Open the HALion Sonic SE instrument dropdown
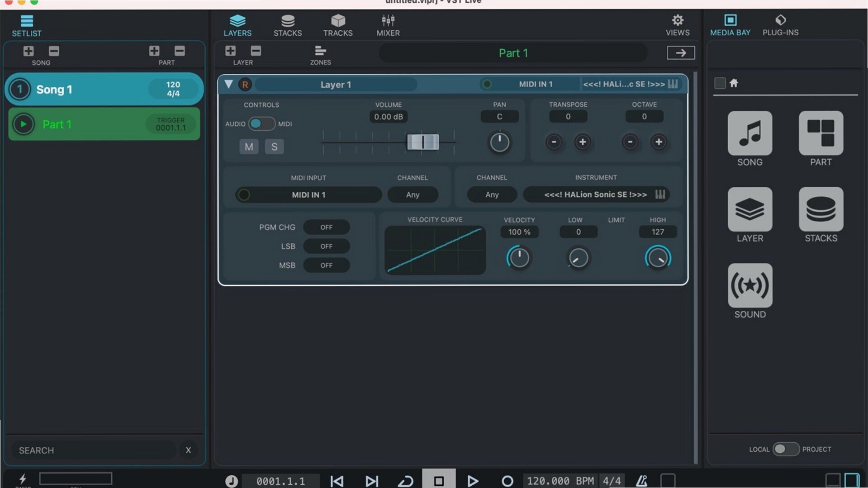 (595, 194)
